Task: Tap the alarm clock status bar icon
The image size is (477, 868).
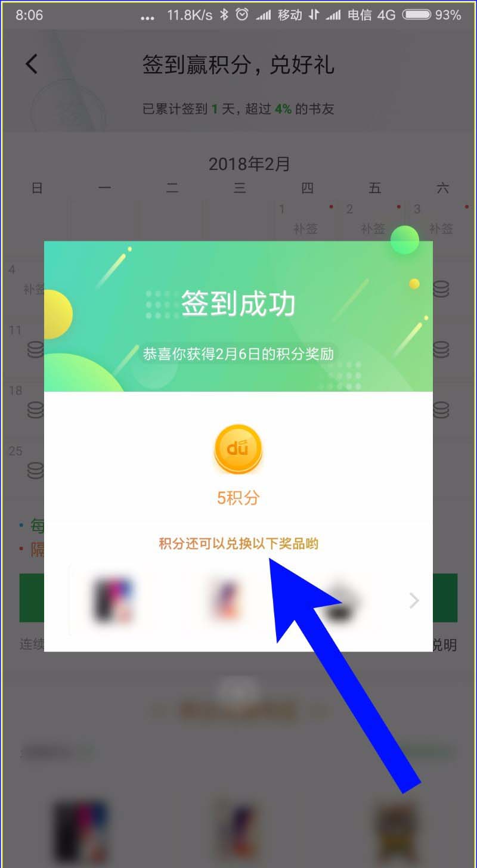Action: 241,15
